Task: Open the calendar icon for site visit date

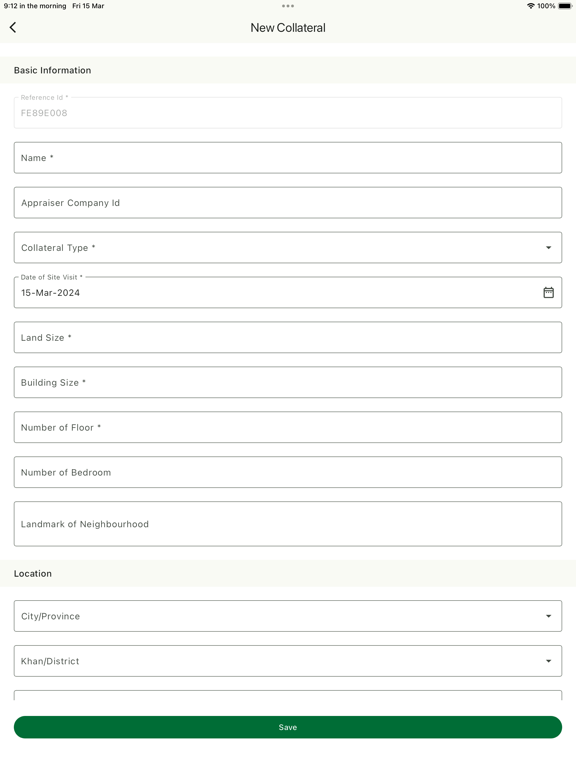Action: point(548,292)
